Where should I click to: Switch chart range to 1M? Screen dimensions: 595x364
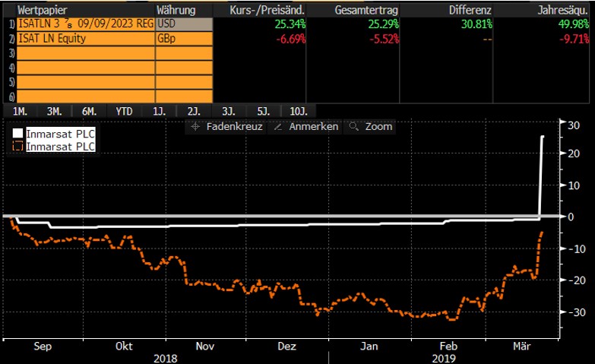click(x=19, y=111)
